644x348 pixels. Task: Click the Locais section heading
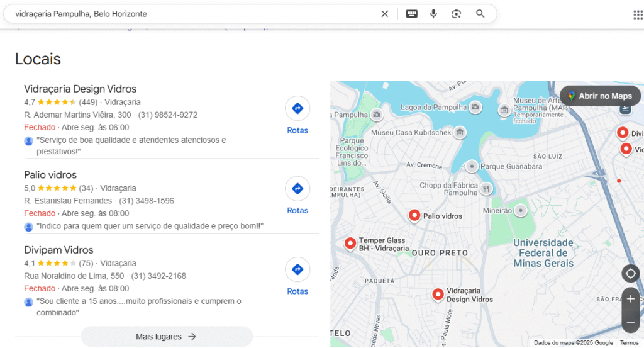click(x=38, y=59)
